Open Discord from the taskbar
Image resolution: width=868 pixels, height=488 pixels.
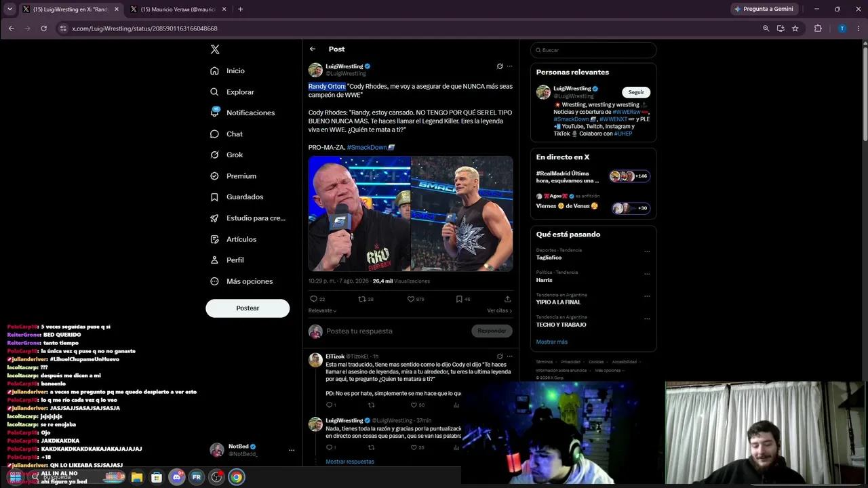point(177,477)
